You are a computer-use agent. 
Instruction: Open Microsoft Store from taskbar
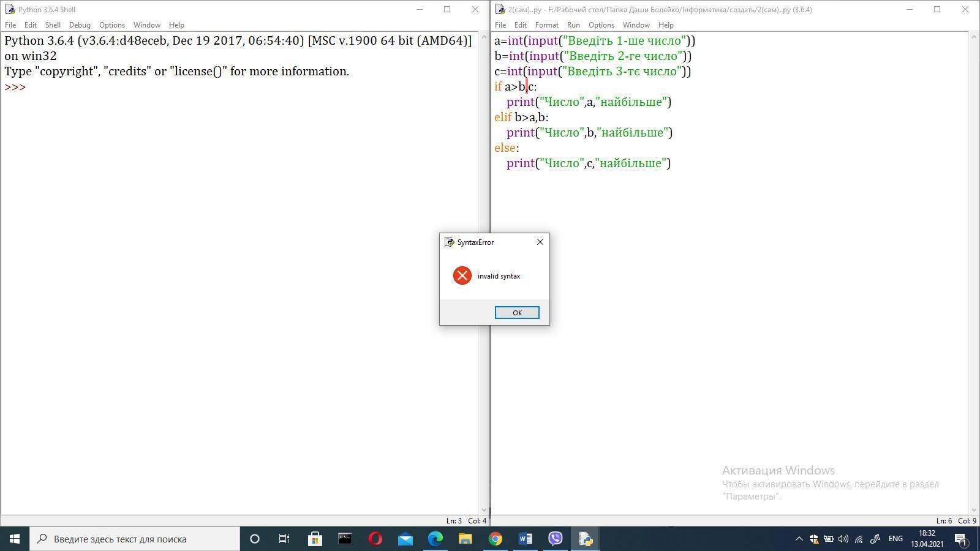[315, 539]
